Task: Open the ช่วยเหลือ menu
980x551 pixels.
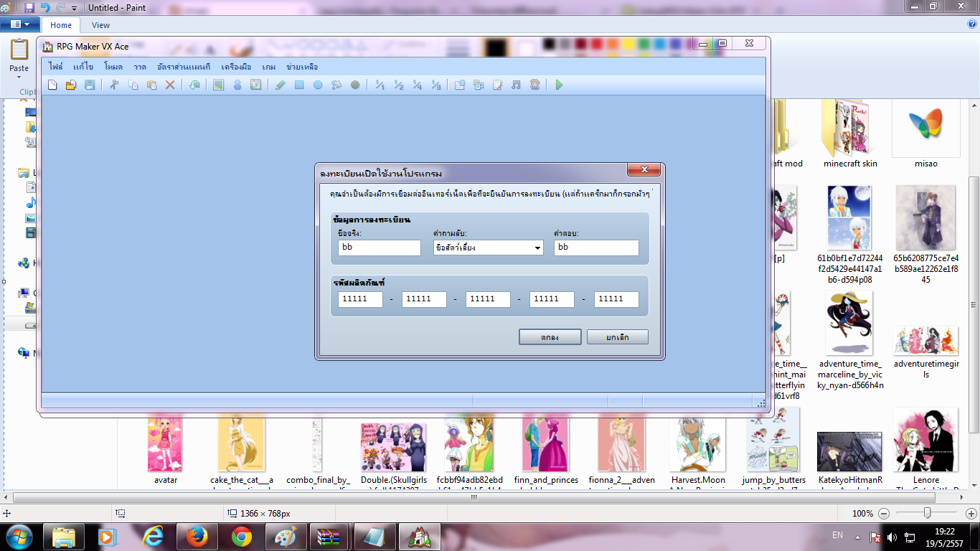Action: point(302,67)
